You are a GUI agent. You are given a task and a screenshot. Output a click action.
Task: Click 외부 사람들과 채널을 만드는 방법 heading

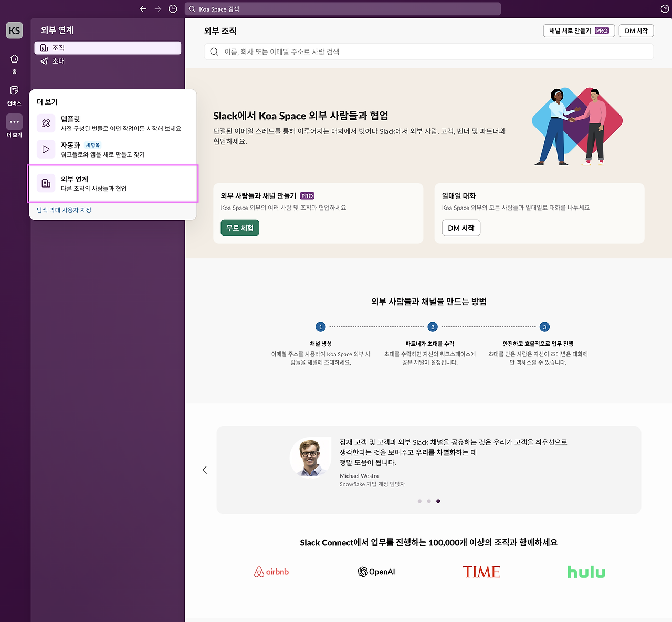429,302
